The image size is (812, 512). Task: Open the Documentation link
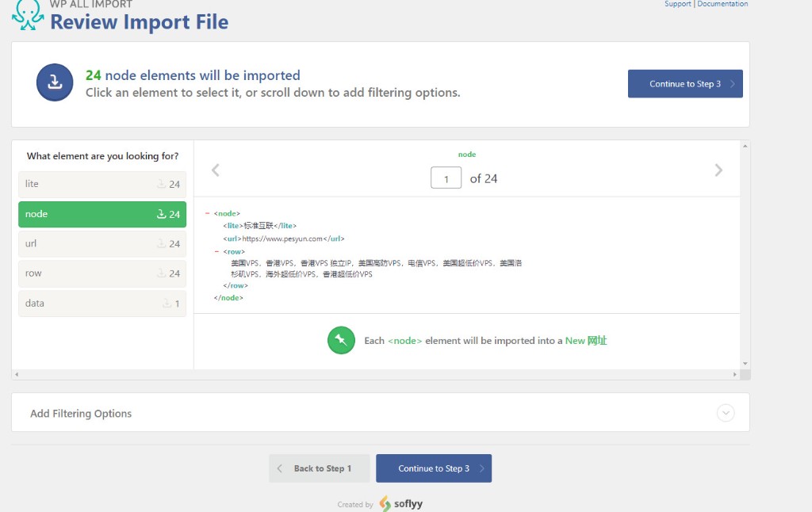coord(722,4)
